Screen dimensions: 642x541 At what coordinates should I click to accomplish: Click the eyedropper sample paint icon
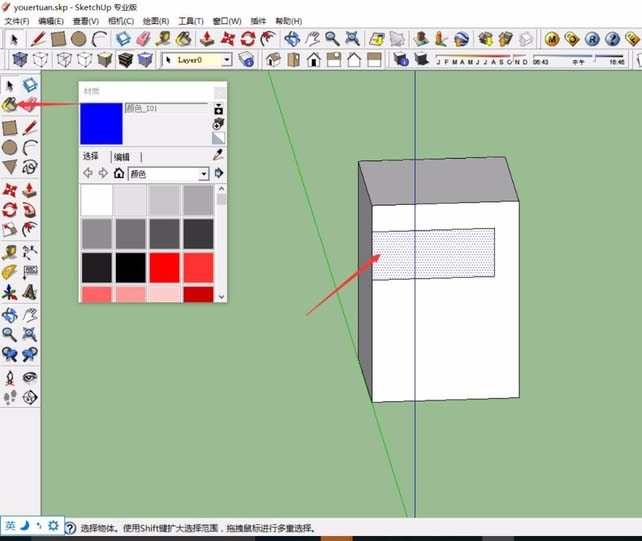(x=218, y=157)
